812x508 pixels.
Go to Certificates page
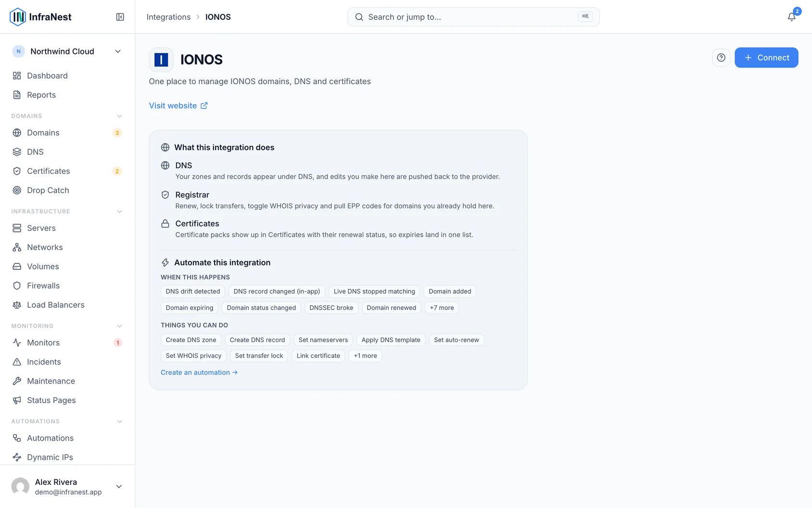(67, 171)
